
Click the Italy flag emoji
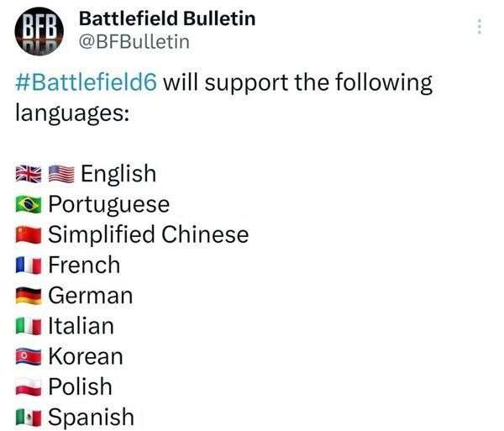(29, 326)
